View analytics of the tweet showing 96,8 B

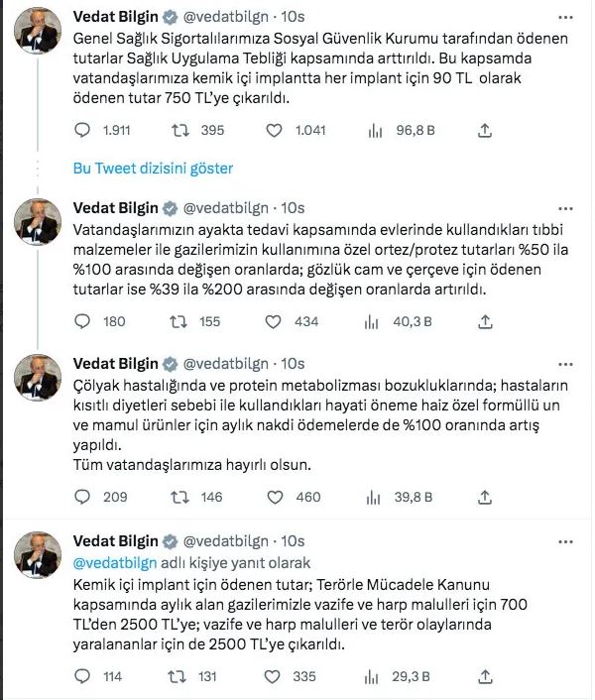pyautogui.click(x=376, y=130)
